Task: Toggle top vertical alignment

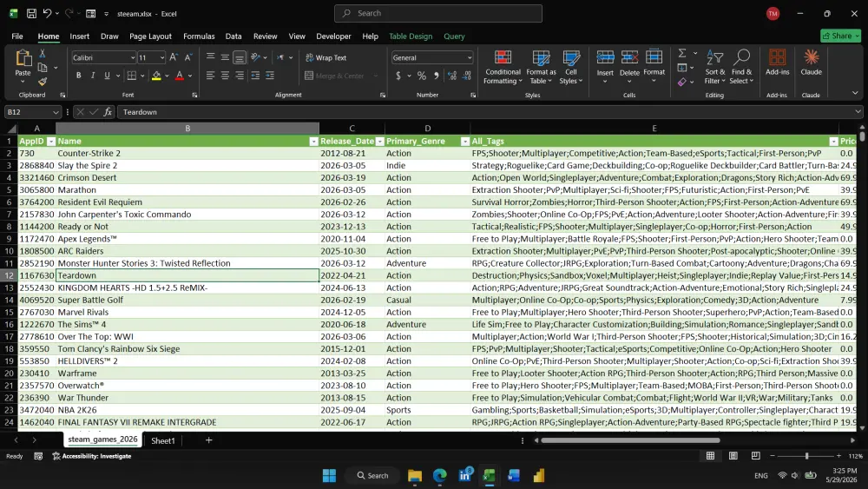Action: point(210,57)
